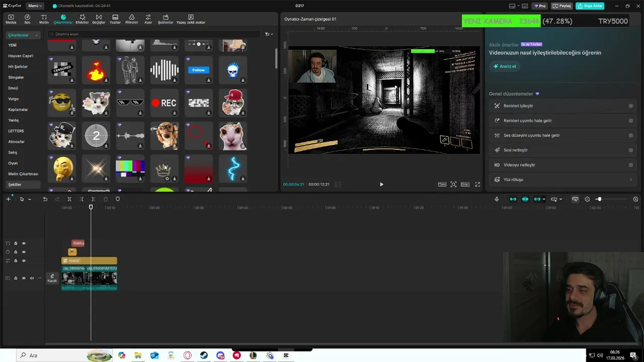The image size is (644, 362).
Task: Undo the last action
Action: coord(45,199)
